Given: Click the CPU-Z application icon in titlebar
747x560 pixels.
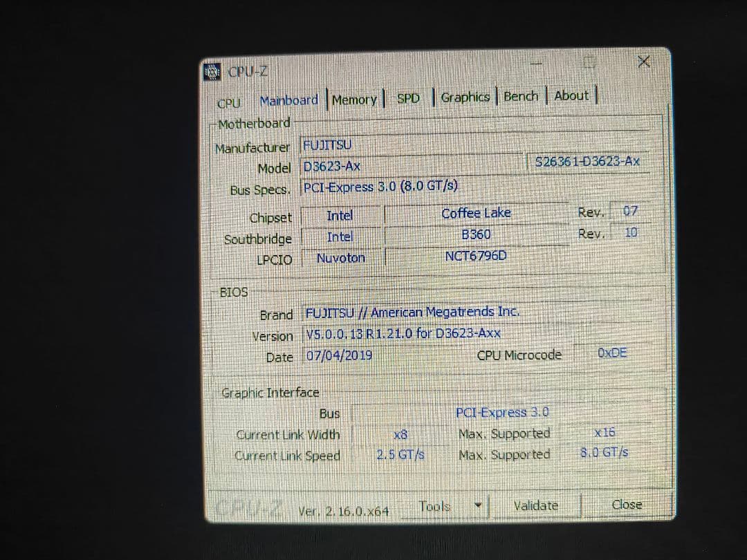Looking at the screenshot, I should click(x=211, y=70).
